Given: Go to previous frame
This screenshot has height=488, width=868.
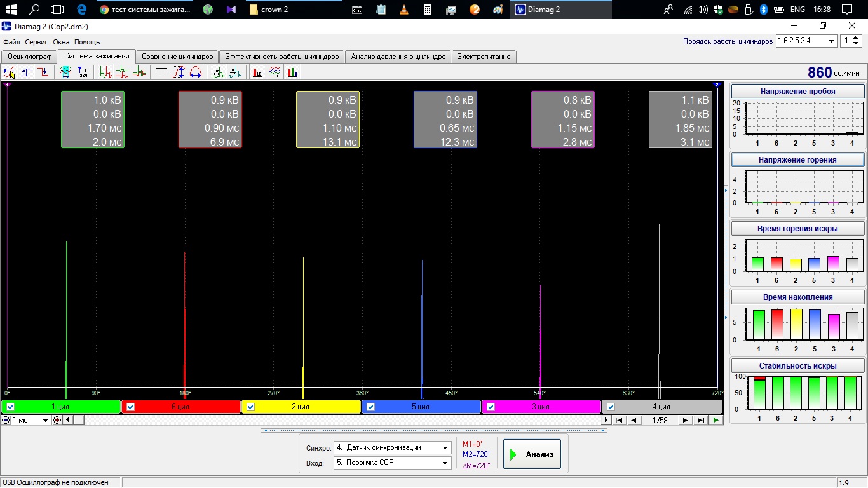Looking at the screenshot, I should [634, 420].
